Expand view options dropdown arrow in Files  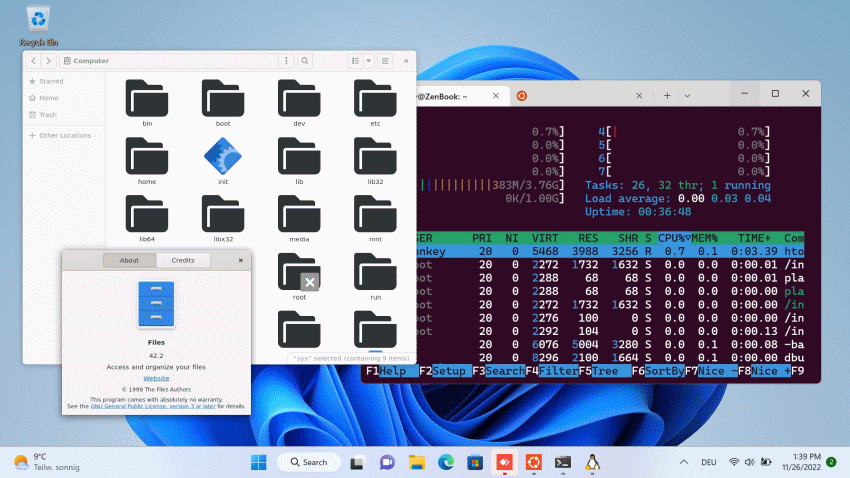tap(369, 61)
